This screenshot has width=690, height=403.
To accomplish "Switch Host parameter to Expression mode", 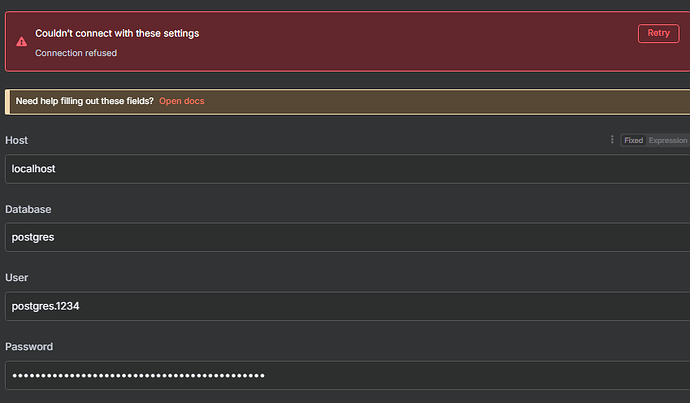I will pos(668,141).
